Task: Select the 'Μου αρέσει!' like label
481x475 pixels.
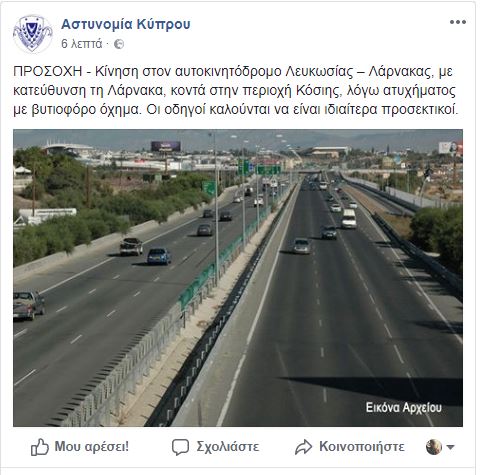Action: click(92, 446)
